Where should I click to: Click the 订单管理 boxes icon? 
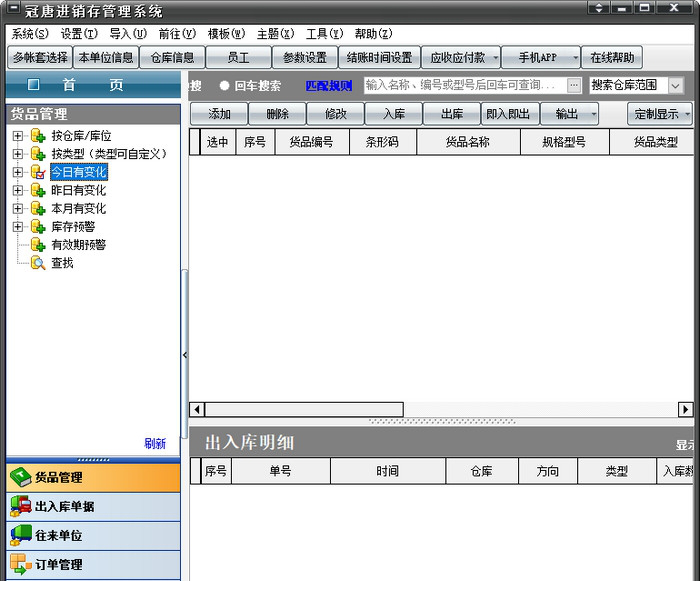tap(21, 564)
